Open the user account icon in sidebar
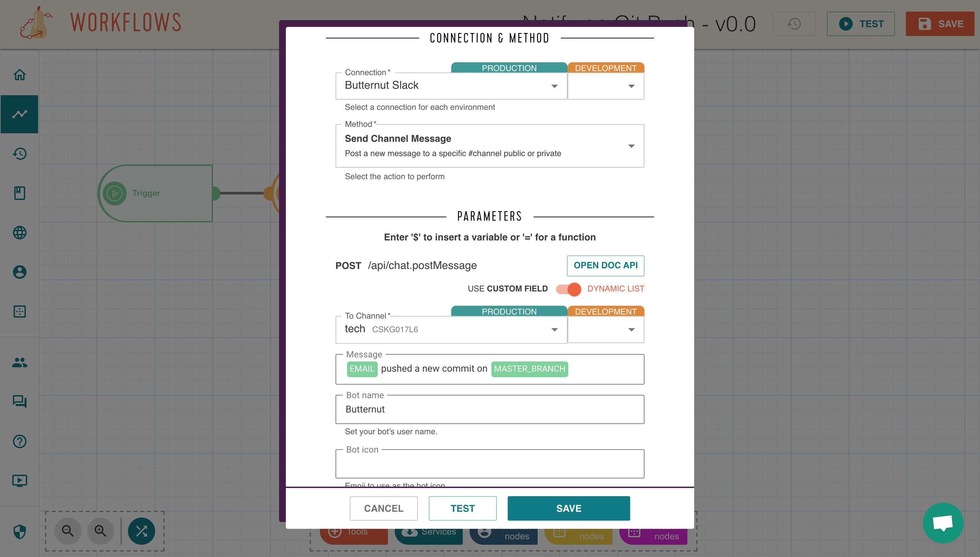The height and width of the screenshot is (557, 980). tap(19, 272)
